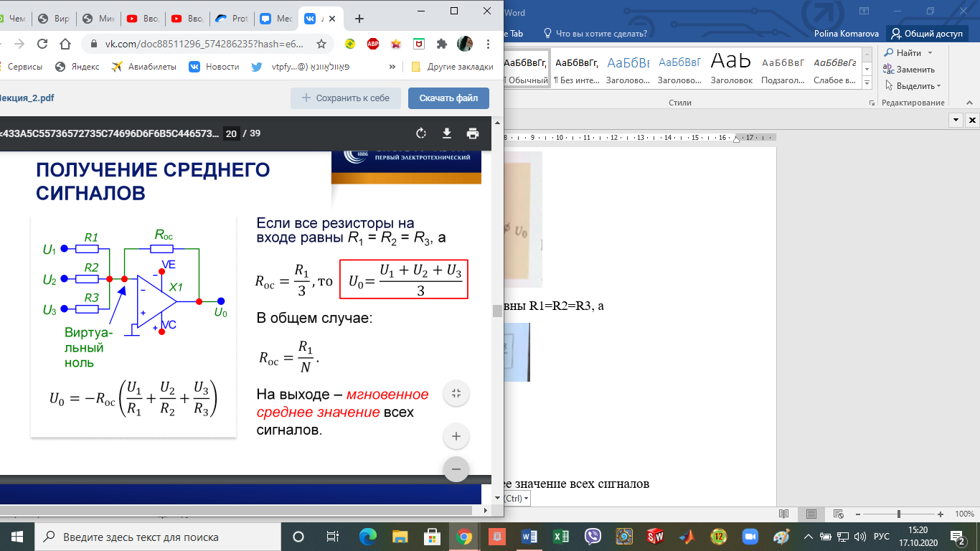The width and height of the screenshot is (980, 551).
Task: Open the Другие закладки bookmarks folder
Action: click(452, 67)
